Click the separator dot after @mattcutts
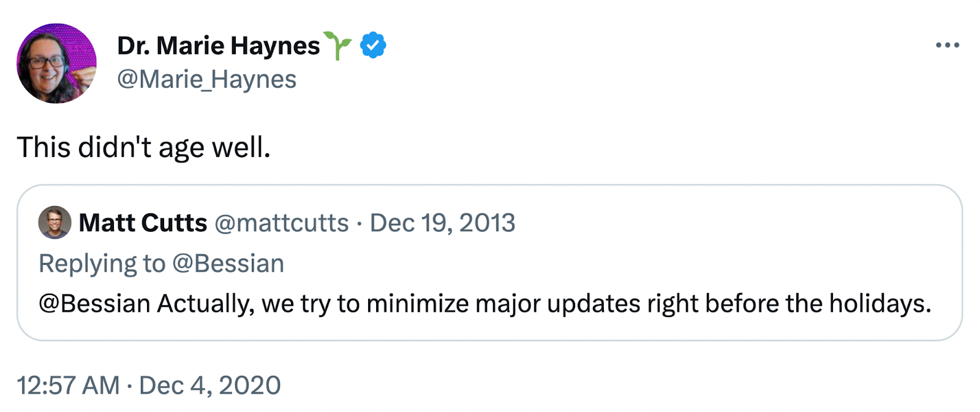 (360, 224)
